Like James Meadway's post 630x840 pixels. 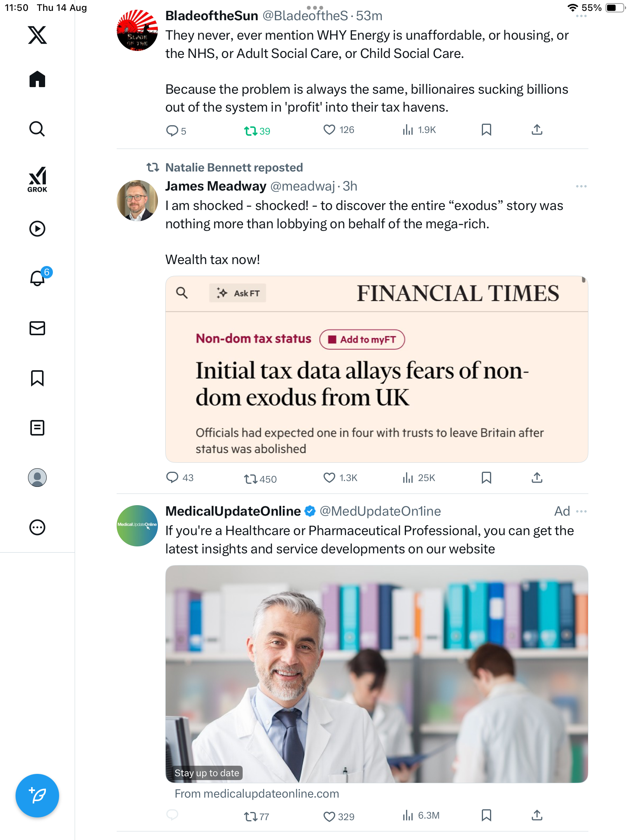329,478
